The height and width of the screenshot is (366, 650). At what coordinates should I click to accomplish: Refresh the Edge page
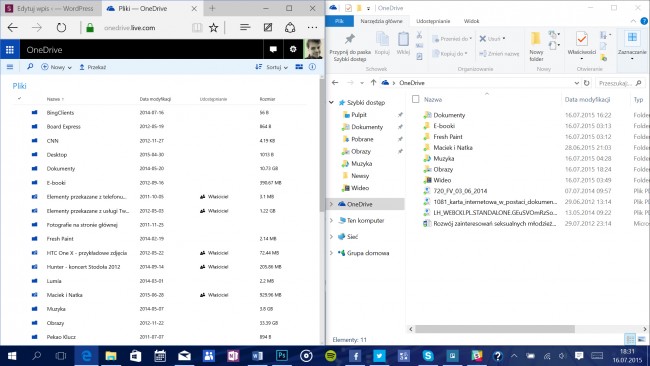click(x=61, y=28)
